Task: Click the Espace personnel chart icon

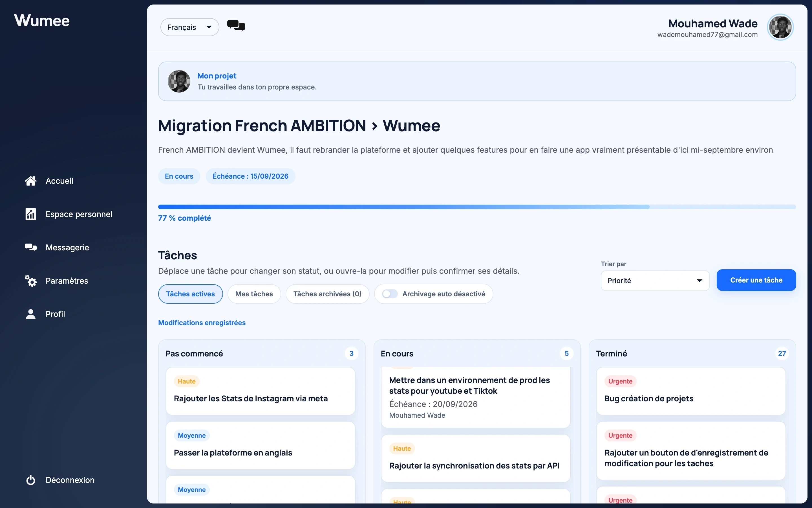Action: point(30,214)
